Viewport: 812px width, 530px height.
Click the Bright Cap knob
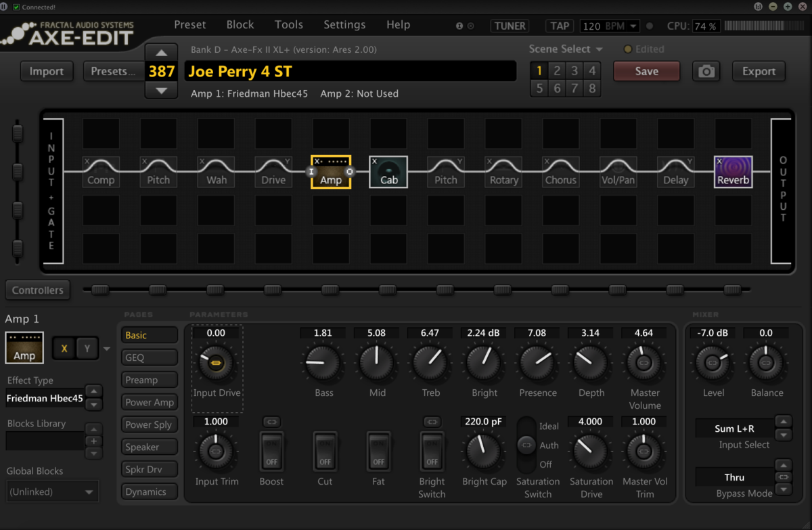pyautogui.click(x=484, y=451)
